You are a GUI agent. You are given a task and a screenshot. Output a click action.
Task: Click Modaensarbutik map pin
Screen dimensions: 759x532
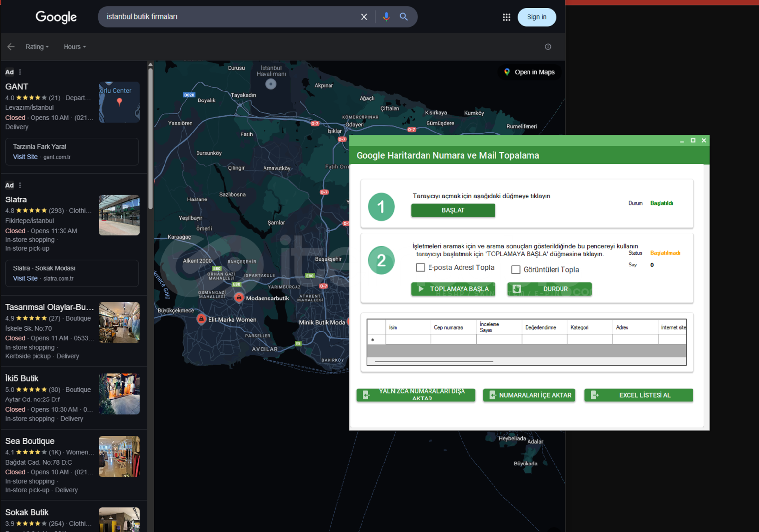[x=239, y=298]
